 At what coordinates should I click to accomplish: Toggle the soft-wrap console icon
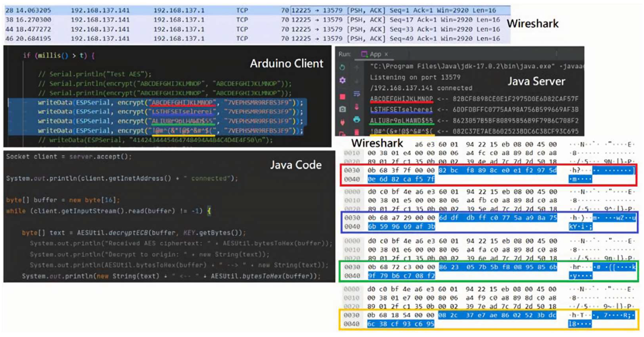click(357, 94)
